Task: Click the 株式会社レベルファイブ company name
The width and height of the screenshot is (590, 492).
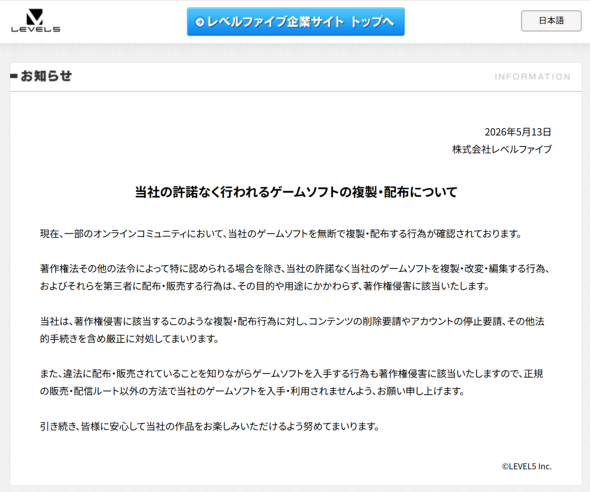Action: [x=502, y=149]
